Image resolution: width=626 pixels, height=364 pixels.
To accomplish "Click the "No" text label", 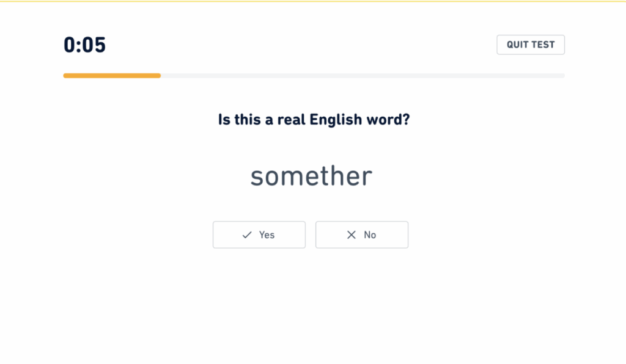I will [370, 235].
